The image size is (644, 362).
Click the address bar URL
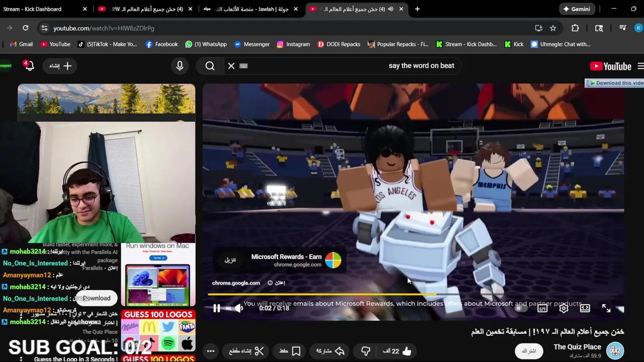(104, 28)
